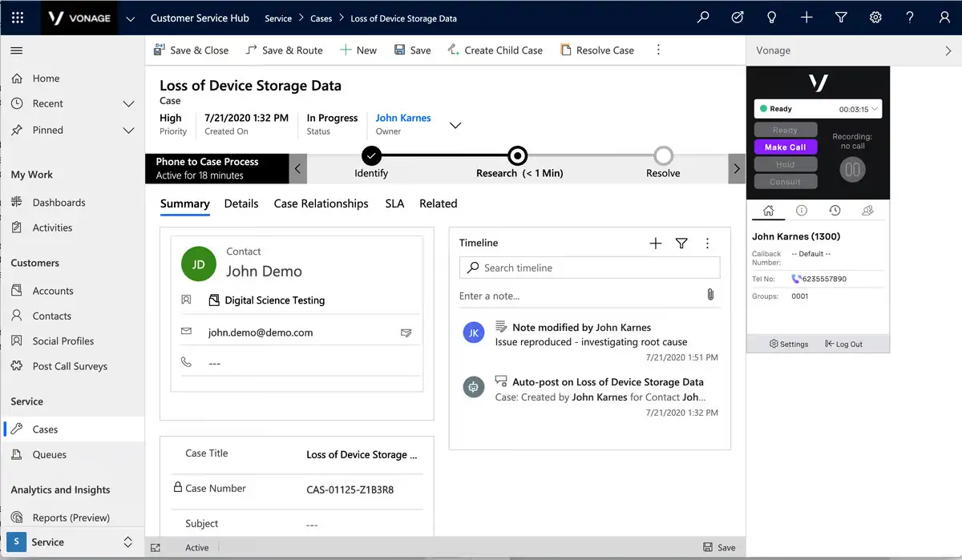Open the Case Relationships tab
This screenshot has height=560, width=962.
coord(321,203)
